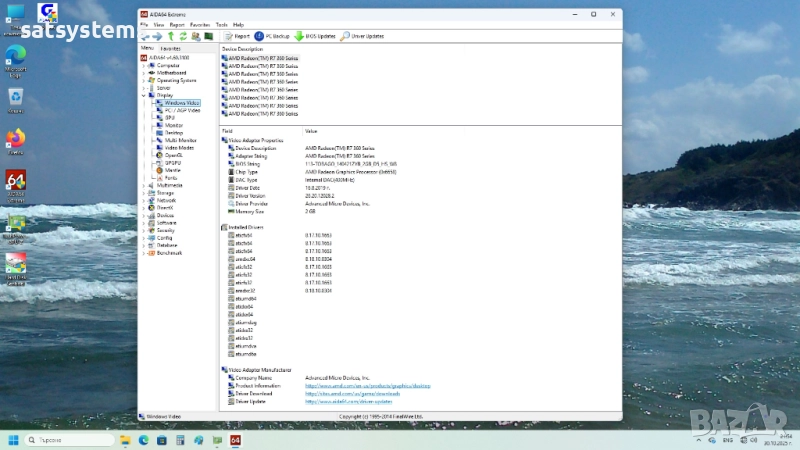The image size is (800, 450).
Task: Open the AMD Product Information link
Action: point(367,385)
